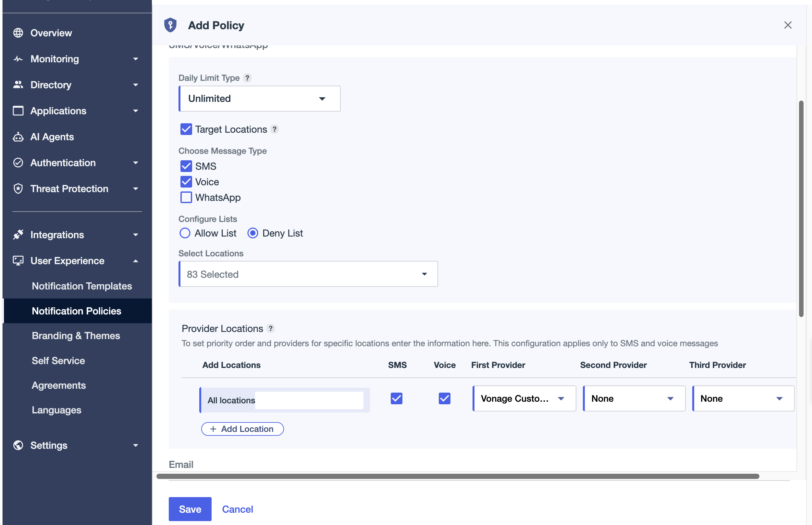This screenshot has height=525, width=812.
Task: Click the Add Location button
Action: tap(242, 429)
